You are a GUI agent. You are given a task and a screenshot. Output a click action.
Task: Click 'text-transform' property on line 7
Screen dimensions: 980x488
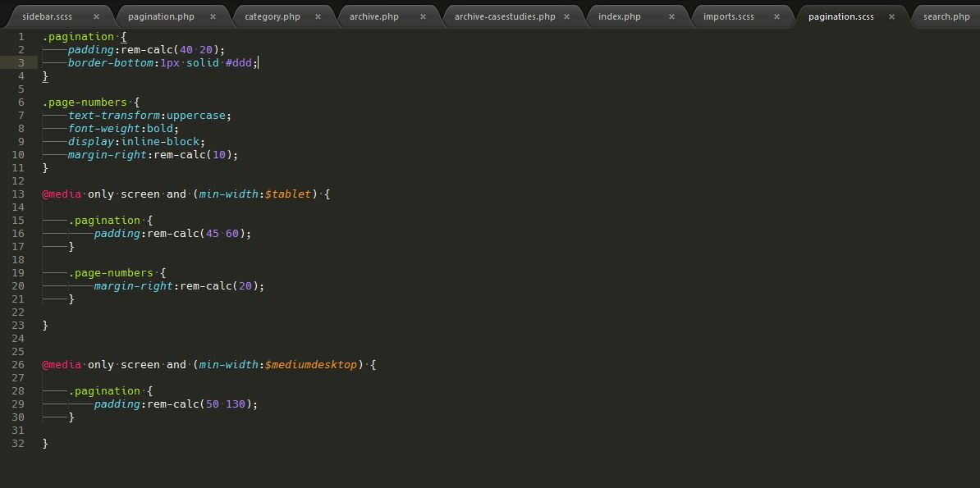pyautogui.click(x=114, y=116)
